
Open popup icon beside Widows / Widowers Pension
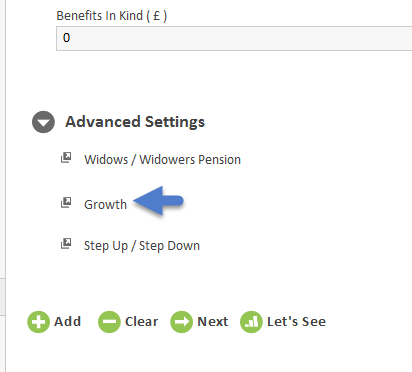pos(66,158)
